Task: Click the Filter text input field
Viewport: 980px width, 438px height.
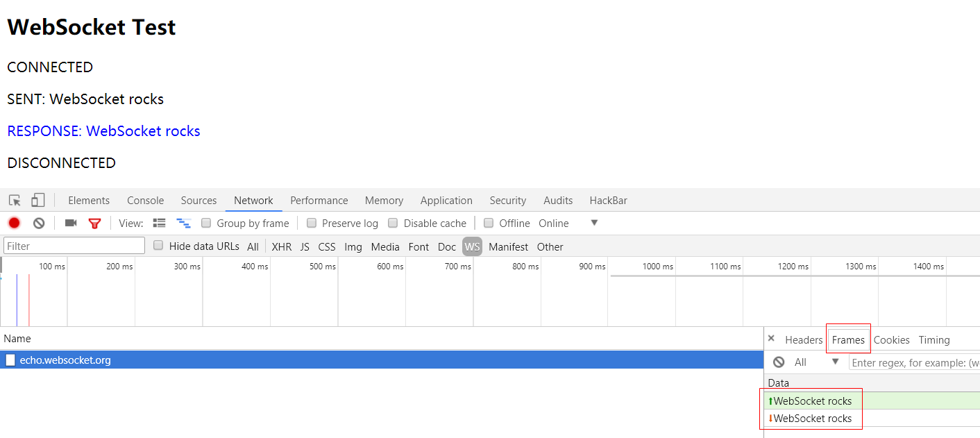Action: click(74, 246)
